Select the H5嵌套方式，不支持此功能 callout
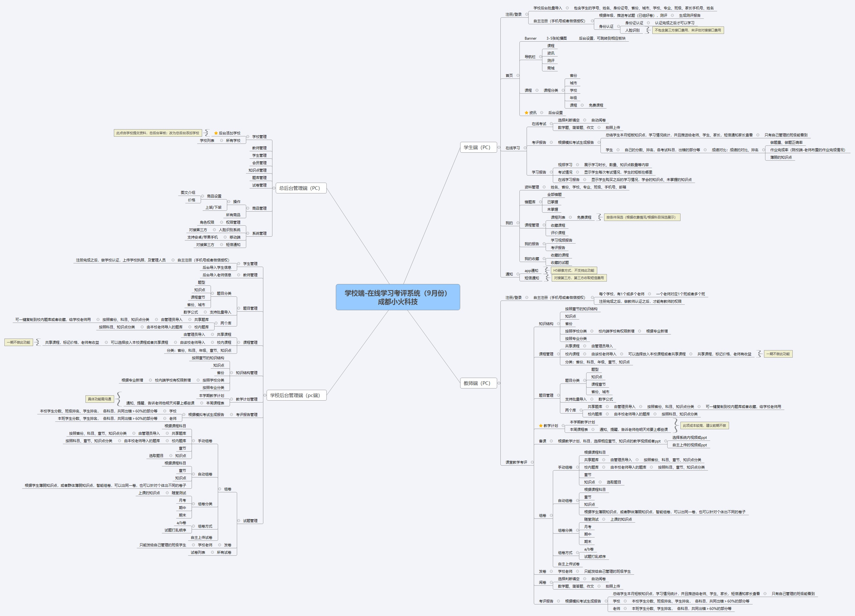 pos(573,271)
